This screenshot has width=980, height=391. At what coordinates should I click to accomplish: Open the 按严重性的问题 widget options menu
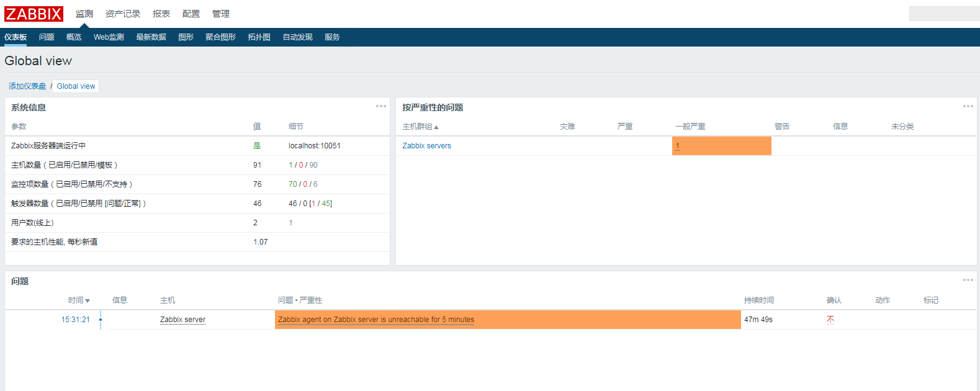[968, 106]
